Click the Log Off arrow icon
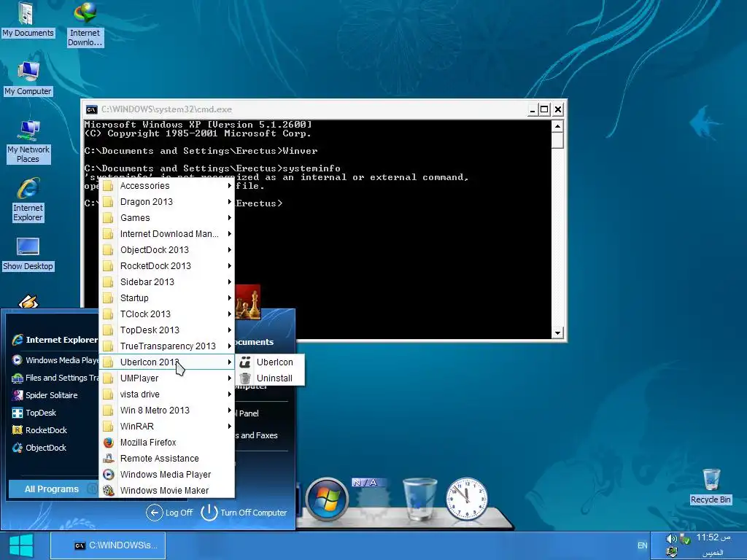Screen dimensions: 747x560 [x=155, y=513]
